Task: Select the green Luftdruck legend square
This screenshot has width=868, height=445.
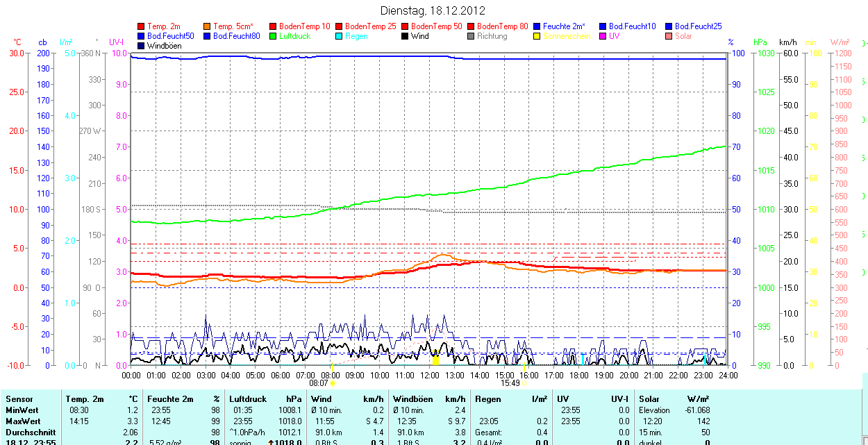Action: (x=274, y=36)
